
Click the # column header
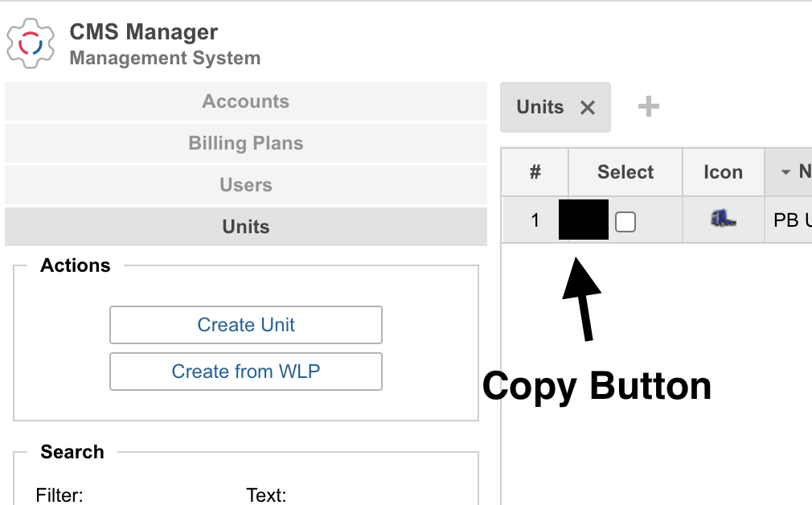535,172
